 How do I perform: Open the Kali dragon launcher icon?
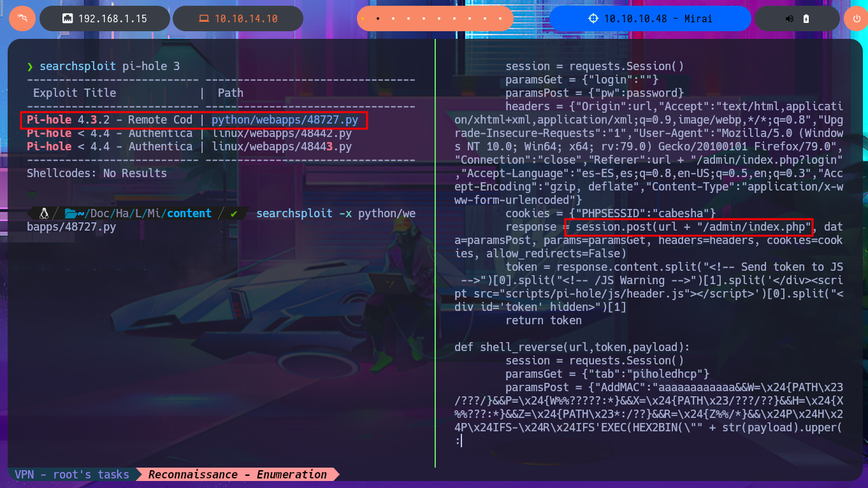coord(22,18)
